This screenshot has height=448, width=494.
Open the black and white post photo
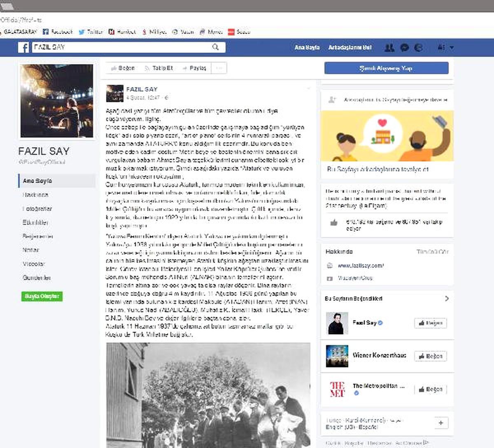point(208,395)
